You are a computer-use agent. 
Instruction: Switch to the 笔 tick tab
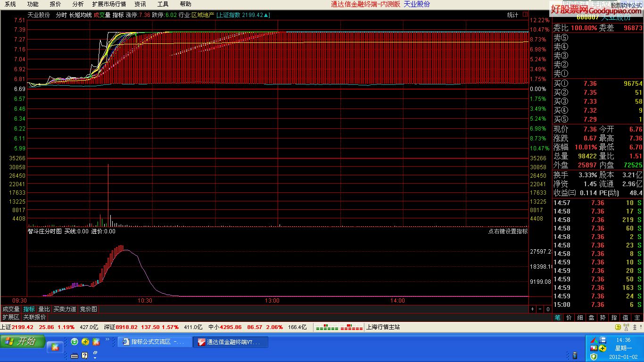pos(558,318)
